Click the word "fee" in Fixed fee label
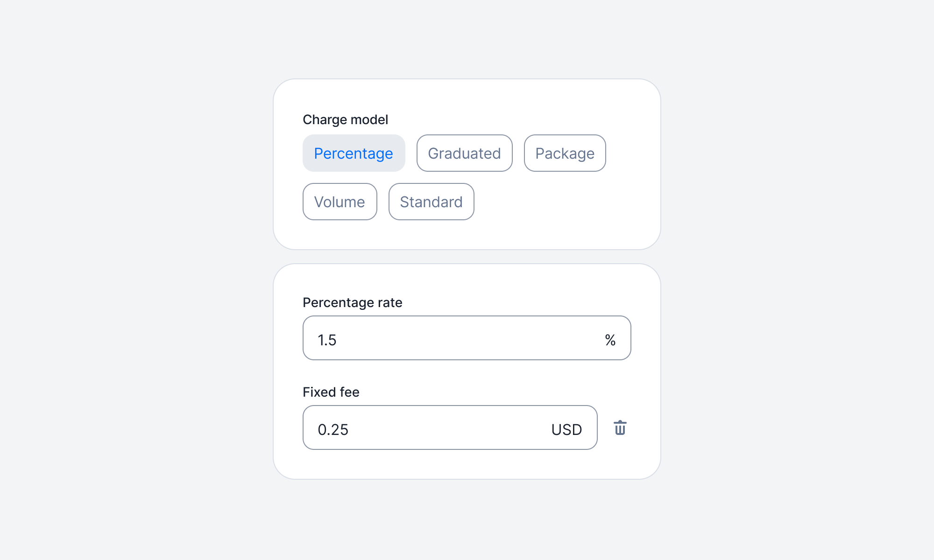 point(350,392)
